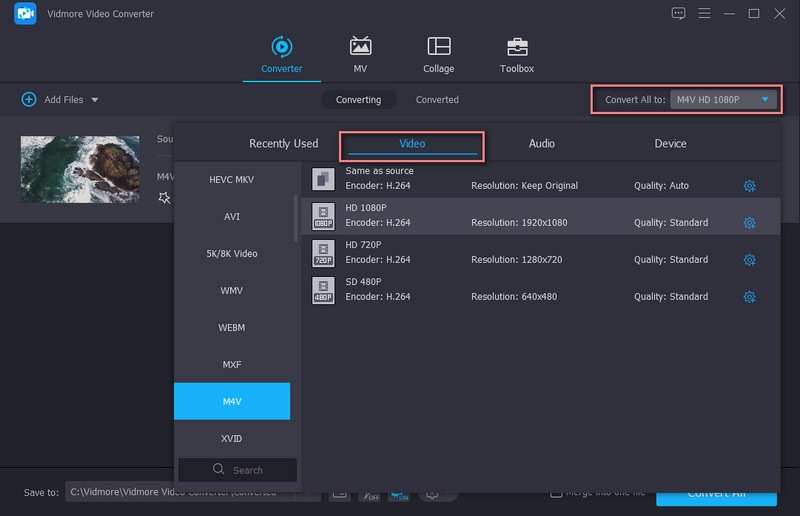This screenshot has height=516, width=800.
Task: Select the WEBM format in list
Action: coord(232,328)
